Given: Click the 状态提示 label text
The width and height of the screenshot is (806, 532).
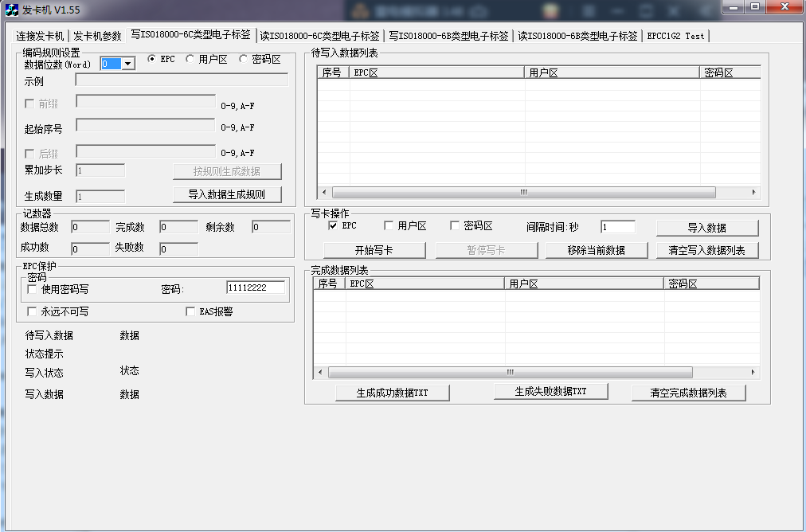Looking at the screenshot, I should click(45, 354).
